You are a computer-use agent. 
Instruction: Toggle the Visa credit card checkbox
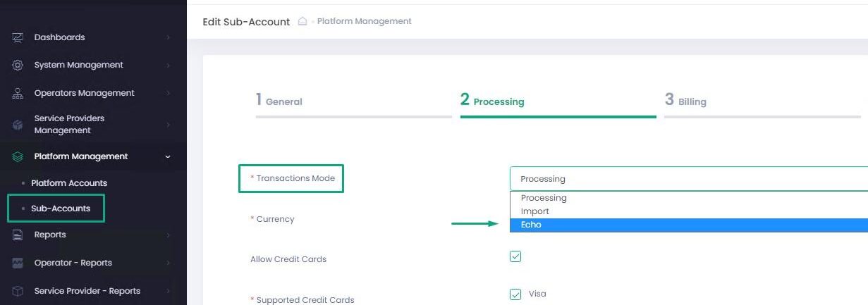(x=515, y=294)
